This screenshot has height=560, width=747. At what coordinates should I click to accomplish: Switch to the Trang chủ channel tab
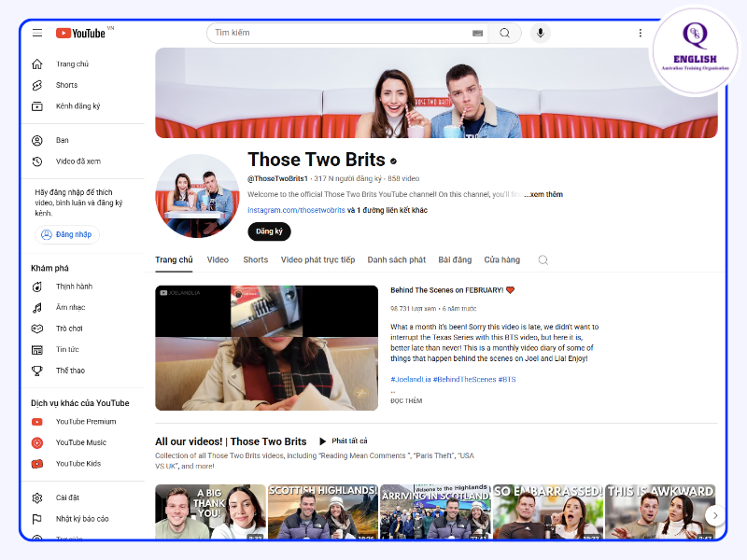pyautogui.click(x=174, y=260)
